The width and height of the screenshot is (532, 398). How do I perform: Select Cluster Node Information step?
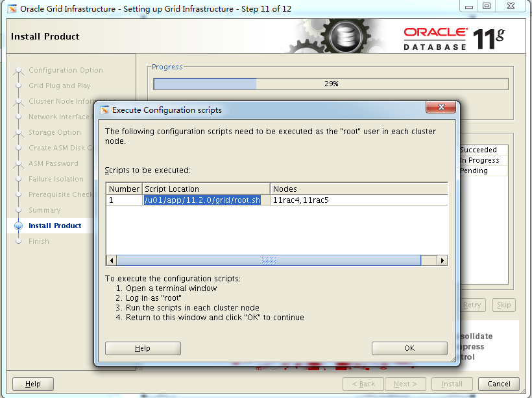[x=62, y=101]
